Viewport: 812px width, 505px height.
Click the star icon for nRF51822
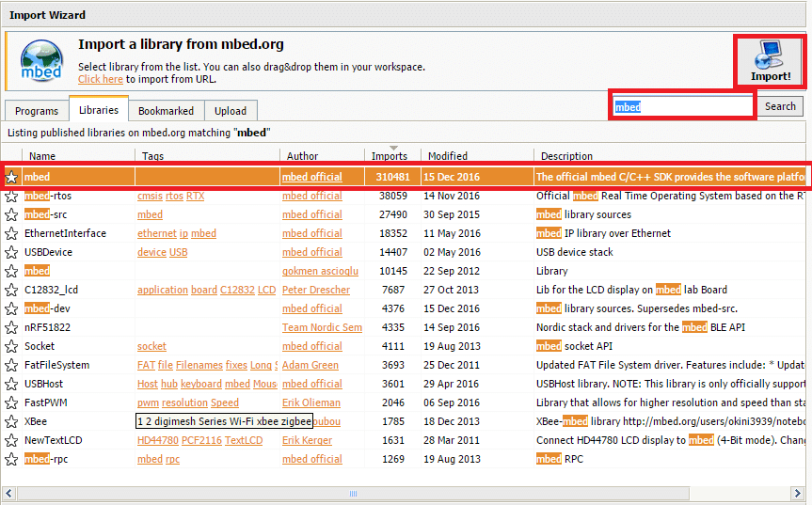pos(11,327)
